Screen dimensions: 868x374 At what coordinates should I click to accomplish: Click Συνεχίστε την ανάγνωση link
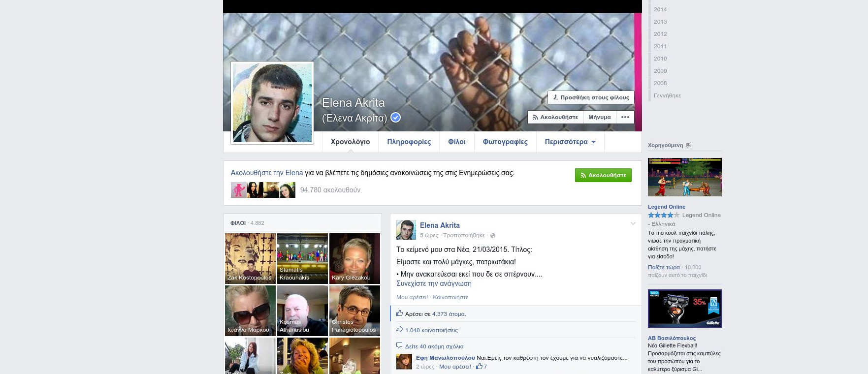[434, 283]
